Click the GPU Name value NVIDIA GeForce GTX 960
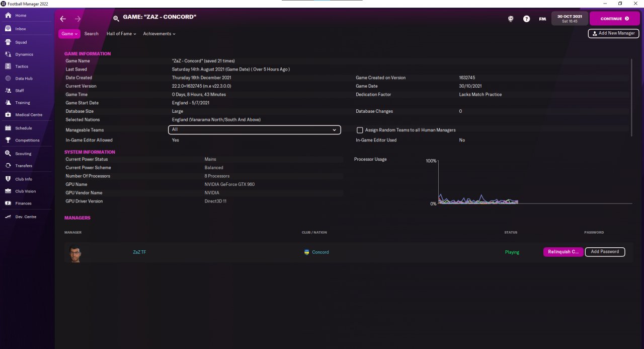This screenshot has width=644, height=349. click(229, 184)
